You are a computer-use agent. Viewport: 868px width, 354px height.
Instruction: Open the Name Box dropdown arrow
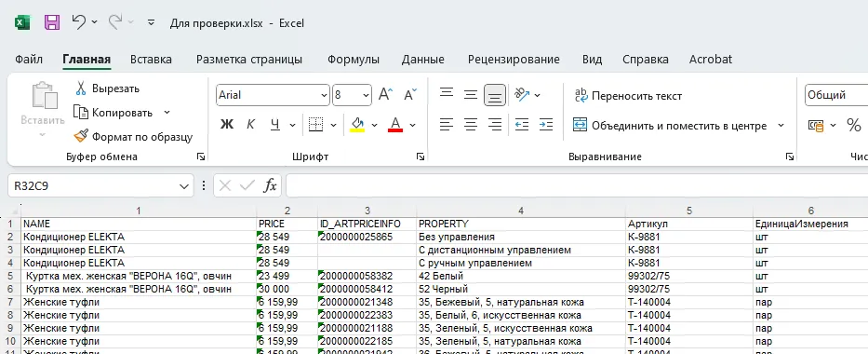click(x=184, y=186)
